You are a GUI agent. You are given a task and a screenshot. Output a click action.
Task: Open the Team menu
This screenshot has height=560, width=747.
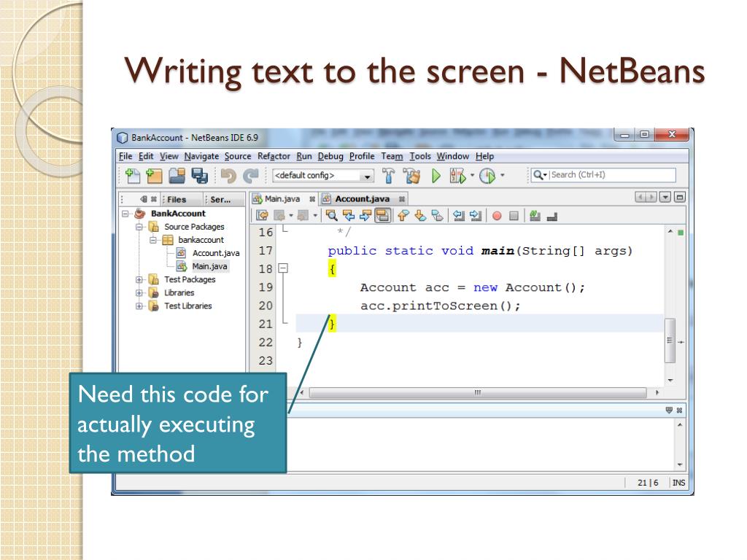(392, 156)
